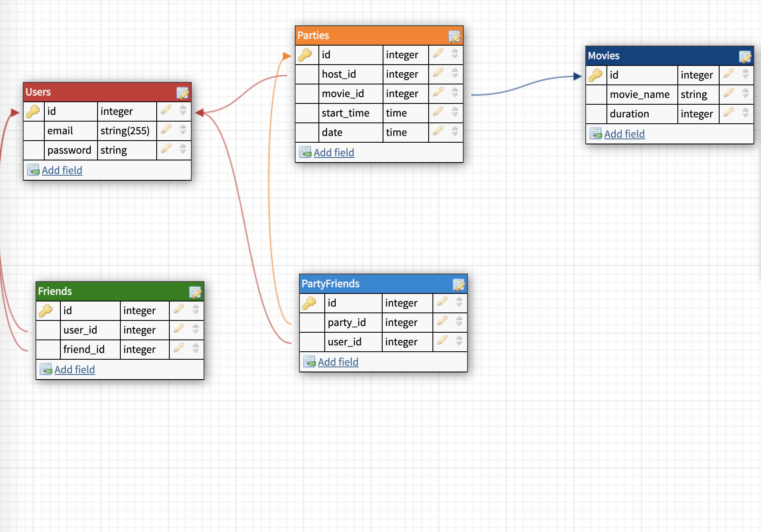Click pencil icon for Movies movie_name field

pos(729,93)
